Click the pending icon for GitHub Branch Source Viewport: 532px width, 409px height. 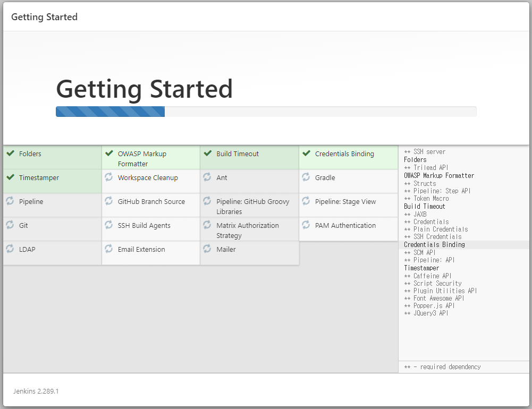click(108, 201)
